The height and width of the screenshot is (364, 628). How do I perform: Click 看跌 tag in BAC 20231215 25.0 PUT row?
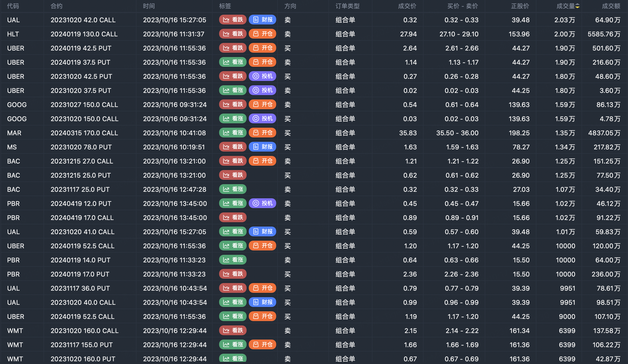click(x=233, y=175)
